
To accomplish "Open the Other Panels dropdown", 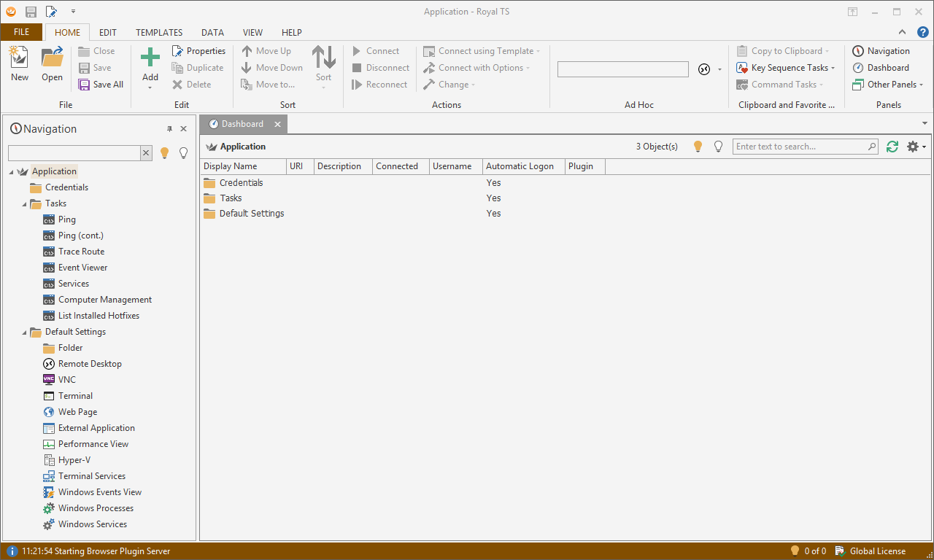I will coord(921,85).
